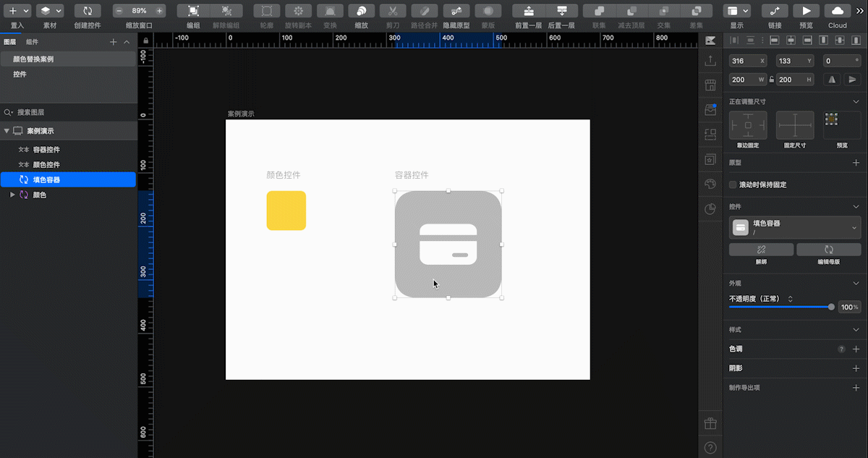Expand the 颜色 layer group
The width and height of the screenshot is (868, 458).
point(12,195)
